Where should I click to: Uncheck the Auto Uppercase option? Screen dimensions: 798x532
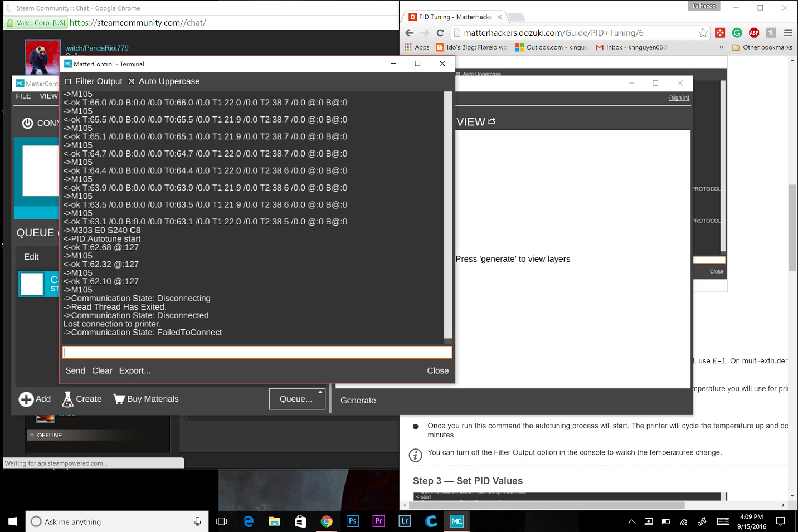point(132,81)
